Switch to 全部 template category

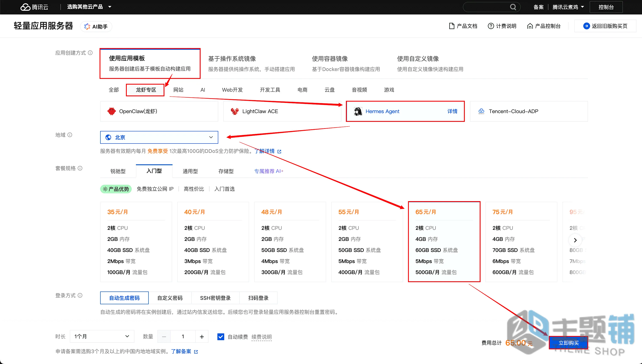pos(114,90)
